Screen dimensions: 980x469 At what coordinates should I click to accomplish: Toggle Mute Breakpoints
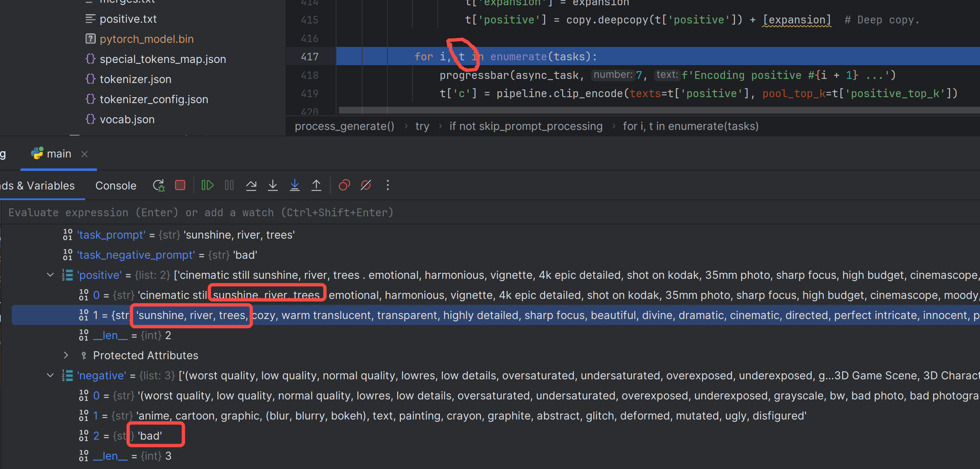click(365, 186)
